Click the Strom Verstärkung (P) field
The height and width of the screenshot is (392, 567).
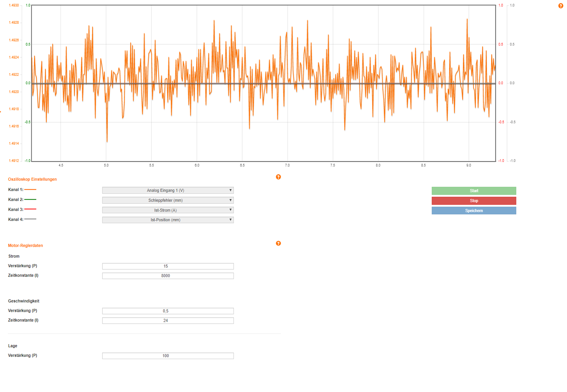coord(168,266)
